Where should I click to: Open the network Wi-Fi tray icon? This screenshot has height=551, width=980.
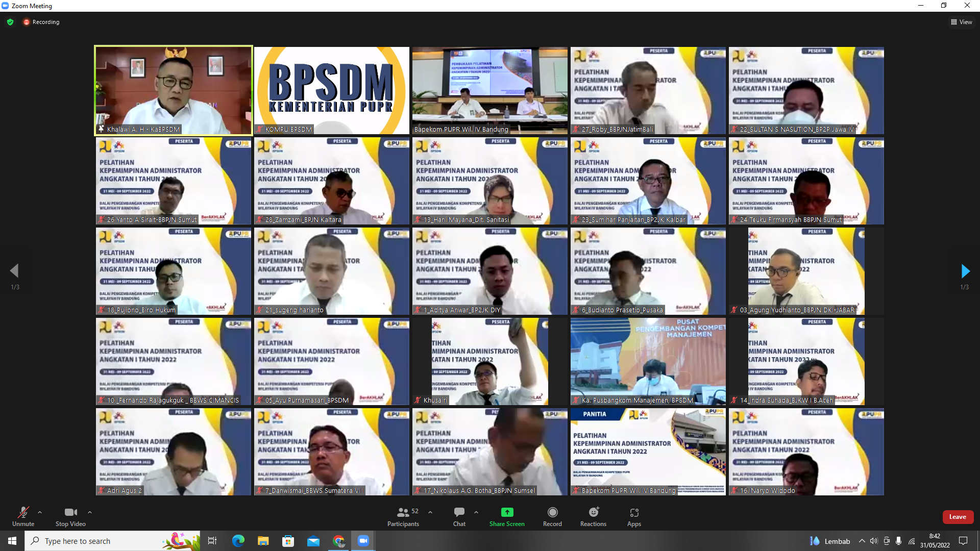[912, 541]
